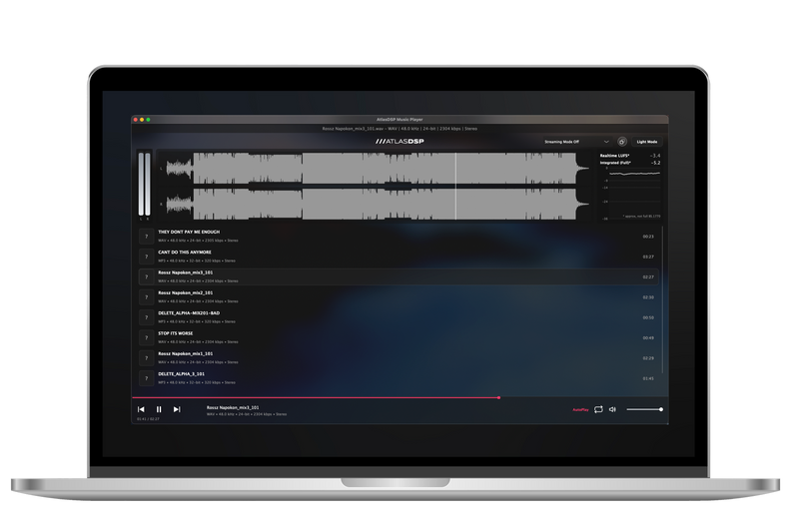
Task: Click the 03:27 duration value
Action: [x=648, y=257]
